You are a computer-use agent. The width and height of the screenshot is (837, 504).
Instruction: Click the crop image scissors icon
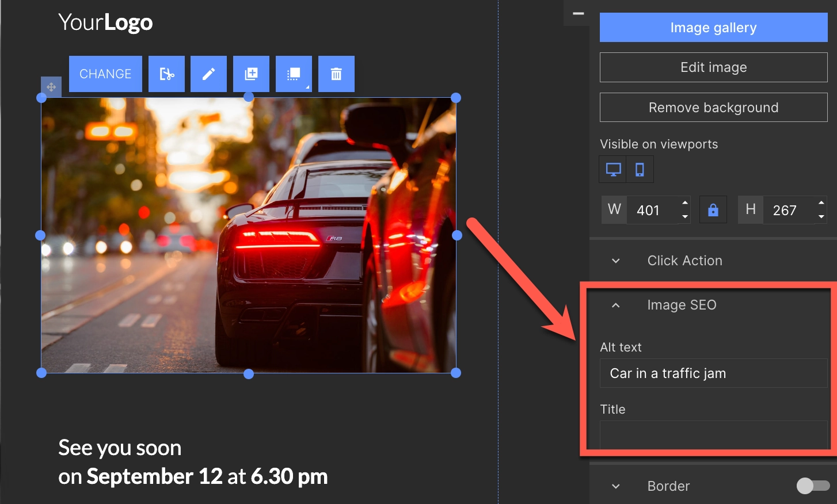click(166, 74)
